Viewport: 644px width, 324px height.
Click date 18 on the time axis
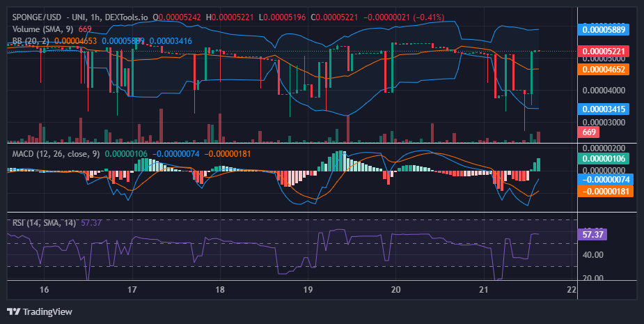pos(220,289)
